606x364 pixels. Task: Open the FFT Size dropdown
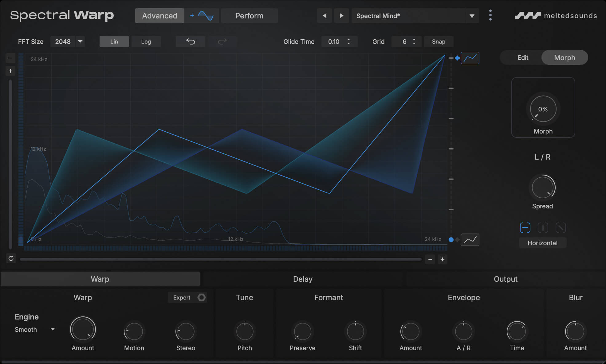(x=68, y=41)
